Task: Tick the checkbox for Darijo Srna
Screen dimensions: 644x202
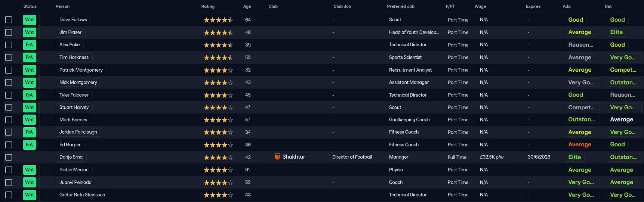Action: (x=9, y=157)
